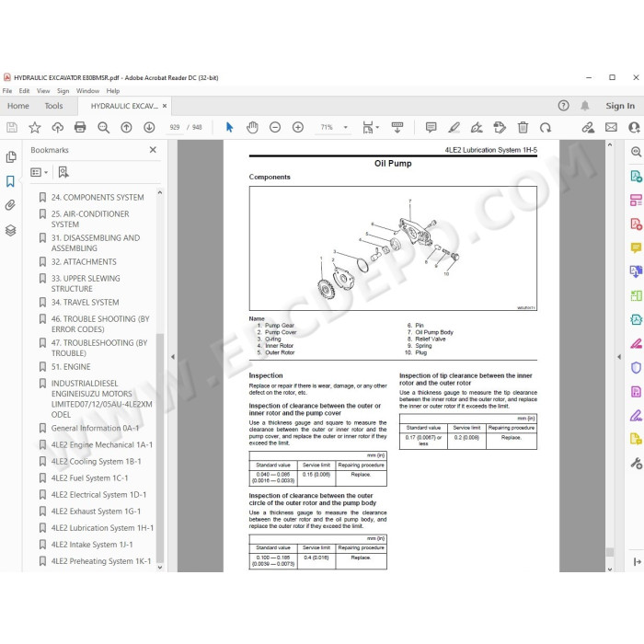Click the scrolling mode icon
Screen dimensions: 644x644
point(397,127)
